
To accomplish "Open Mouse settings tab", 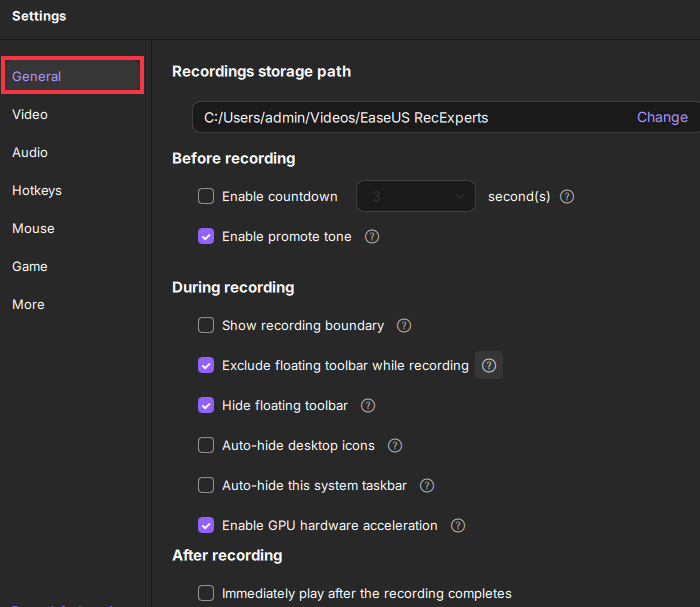I will 33,229.
